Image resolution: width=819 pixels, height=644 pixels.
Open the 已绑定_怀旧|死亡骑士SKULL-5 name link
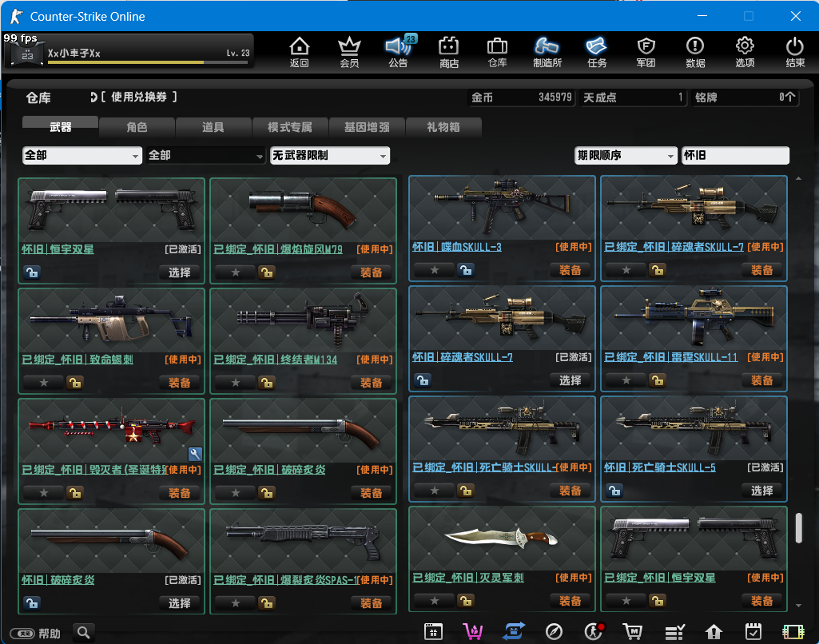485,467
